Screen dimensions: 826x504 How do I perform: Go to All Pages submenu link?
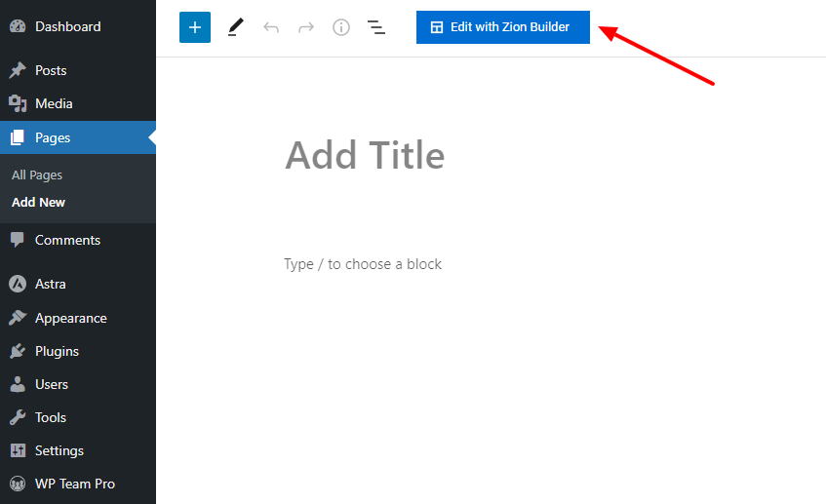point(37,174)
